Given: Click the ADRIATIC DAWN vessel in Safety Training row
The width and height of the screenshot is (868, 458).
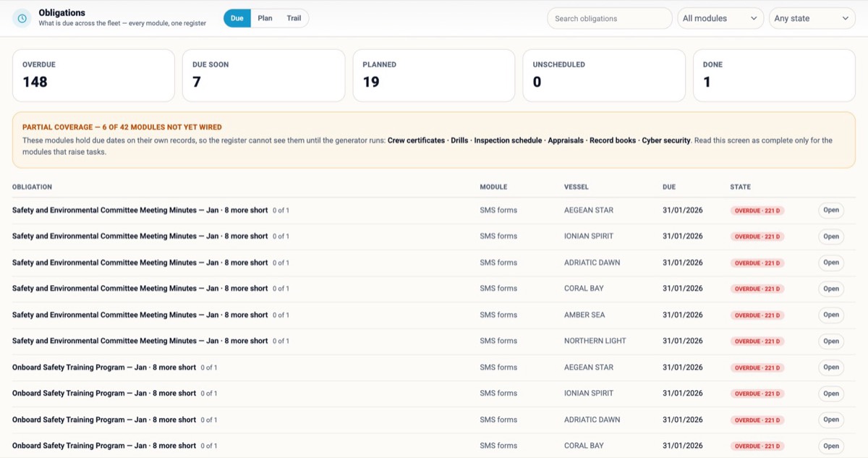Looking at the screenshot, I should [592, 420].
